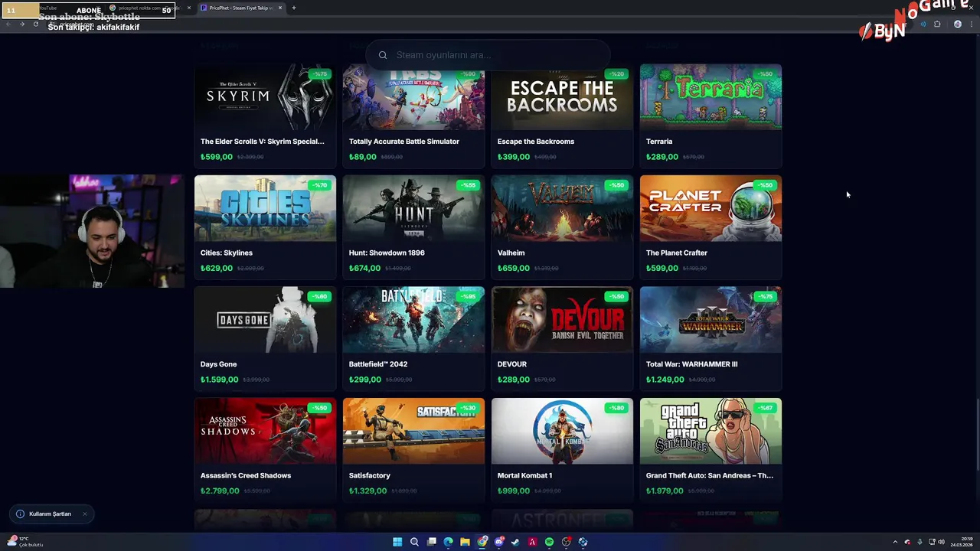980x551 pixels.
Task: Click the ₺399,00 Escape the Backrooms price
Action: point(514,157)
